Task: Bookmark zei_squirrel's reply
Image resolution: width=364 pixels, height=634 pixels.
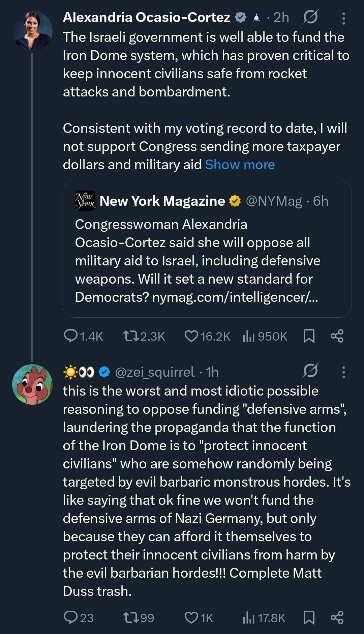Action: point(309,617)
